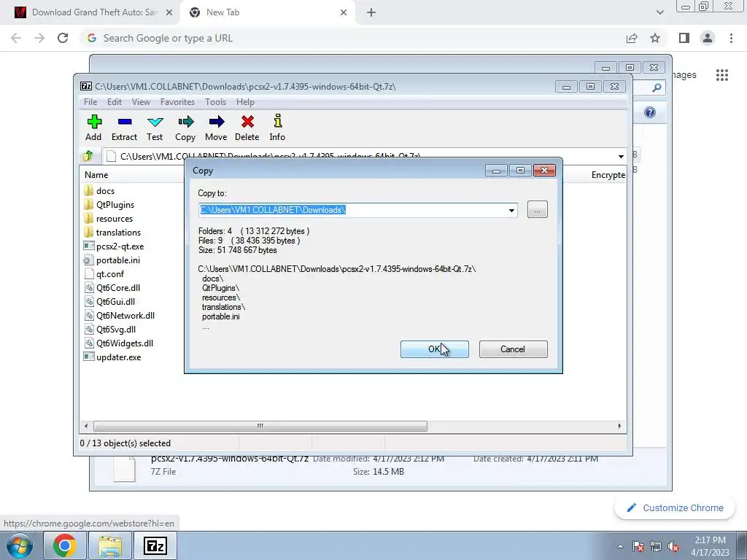Open Chrome from the Windows taskbar
The width and height of the screenshot is (747, 560).
point(64,545)
